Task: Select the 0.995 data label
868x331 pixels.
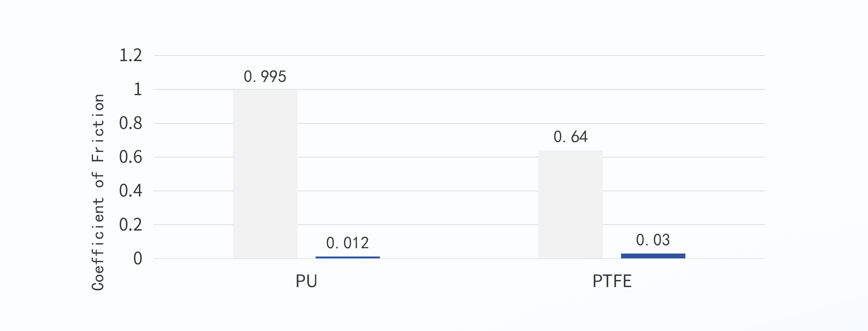Action: (265, 77)
